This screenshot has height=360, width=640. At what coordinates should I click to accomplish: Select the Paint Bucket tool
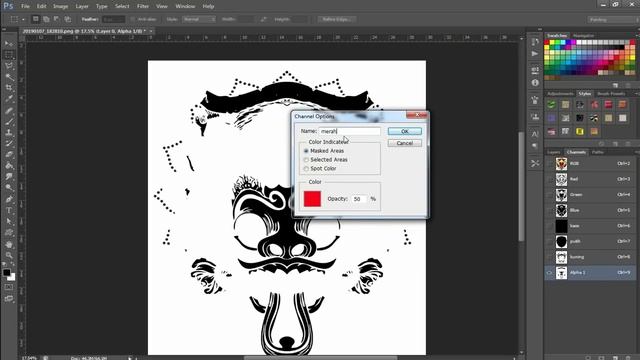click(9, 165)
